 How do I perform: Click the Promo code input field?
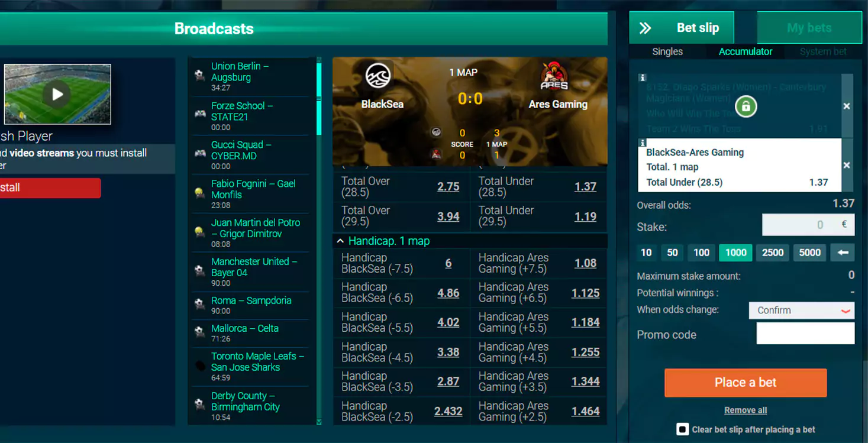click(x=805, y=334)
